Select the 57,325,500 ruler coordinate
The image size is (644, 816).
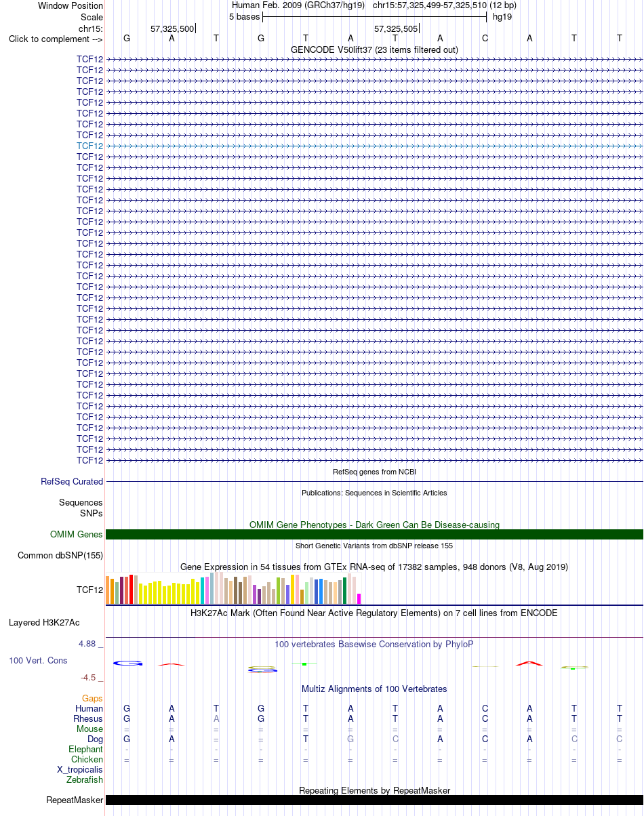tap(172, 28)
